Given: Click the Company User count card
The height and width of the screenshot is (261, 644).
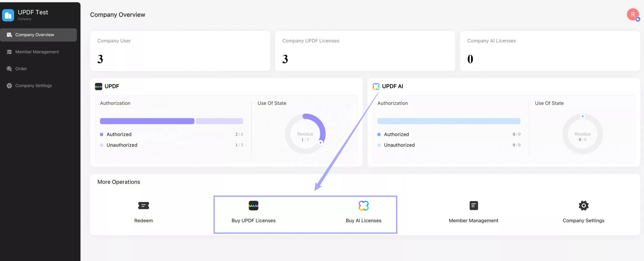Looking at the screenshot, I should pyautogui.click(x=180, y=51).
